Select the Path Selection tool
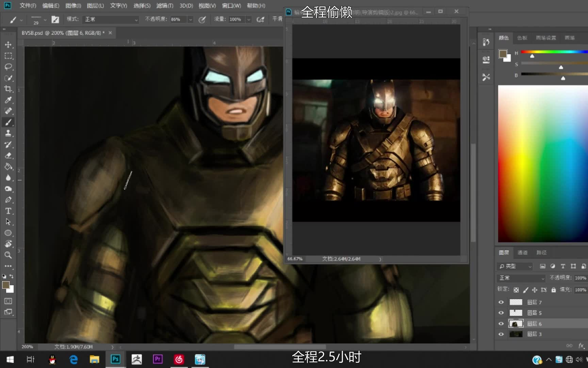 click(8, 222)
